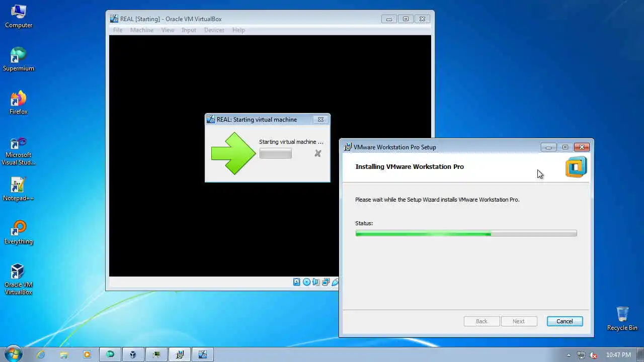The image size is (644, 362).
Task: Click the display indicator in VirtualBox status bar
Action: click(326, 282)
